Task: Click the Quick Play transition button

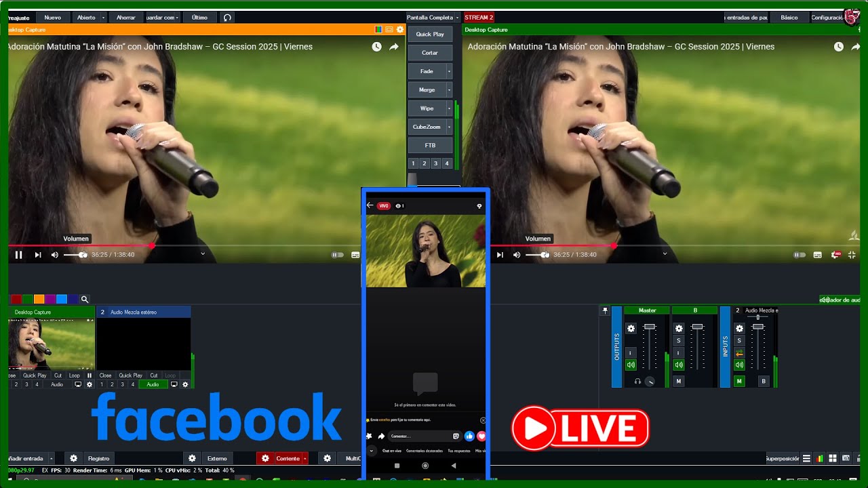Action: click(x=430, y=34)
